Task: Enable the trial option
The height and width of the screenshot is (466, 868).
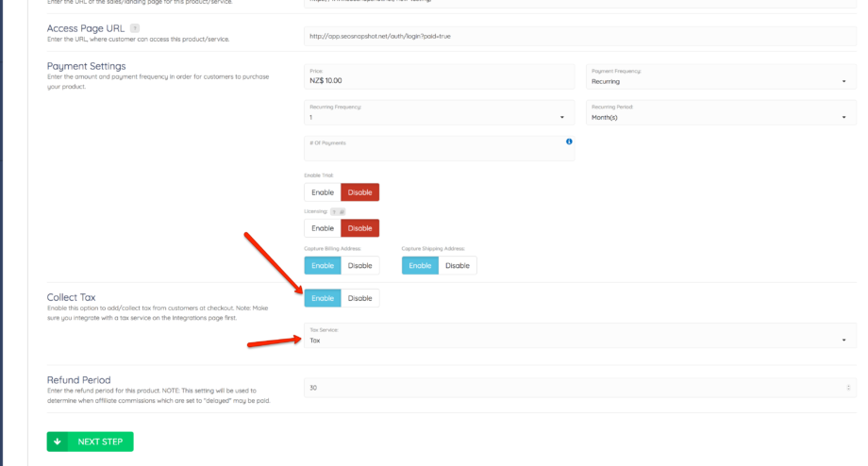Action: [x=323, y=192]
